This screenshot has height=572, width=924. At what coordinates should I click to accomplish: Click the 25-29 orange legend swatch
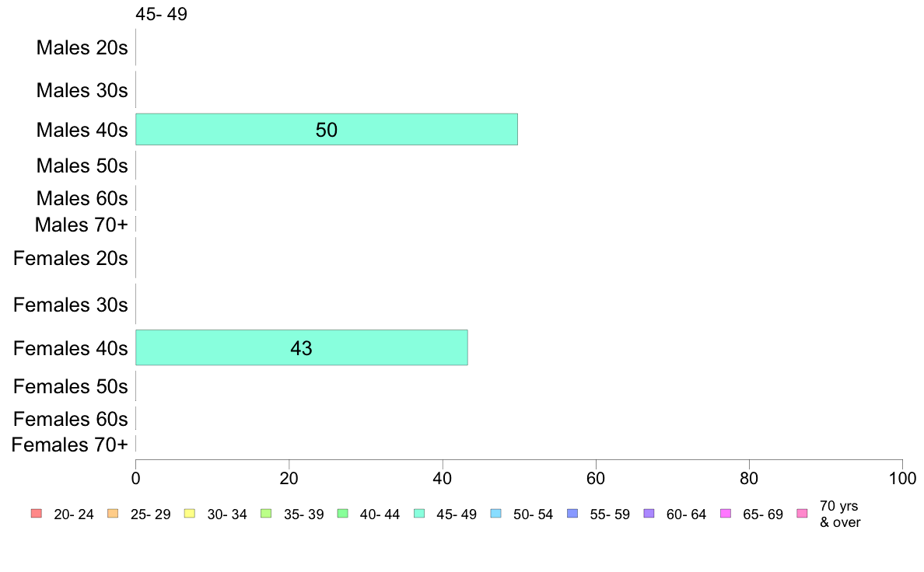coord(113,514)
